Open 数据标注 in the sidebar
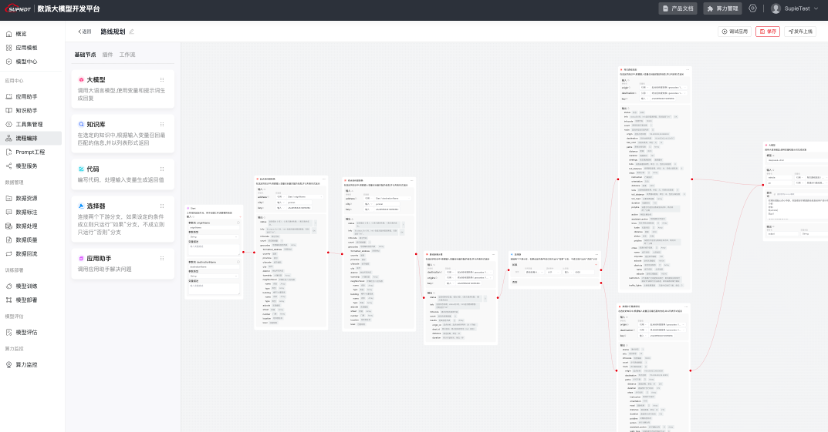 point(26,212)
